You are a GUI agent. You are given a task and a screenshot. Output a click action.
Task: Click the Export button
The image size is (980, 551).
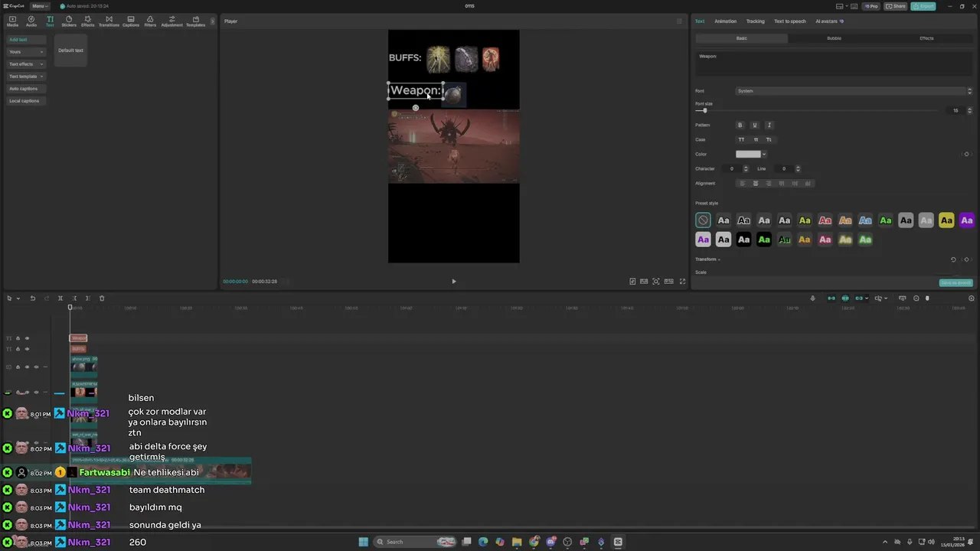(923, 6)
